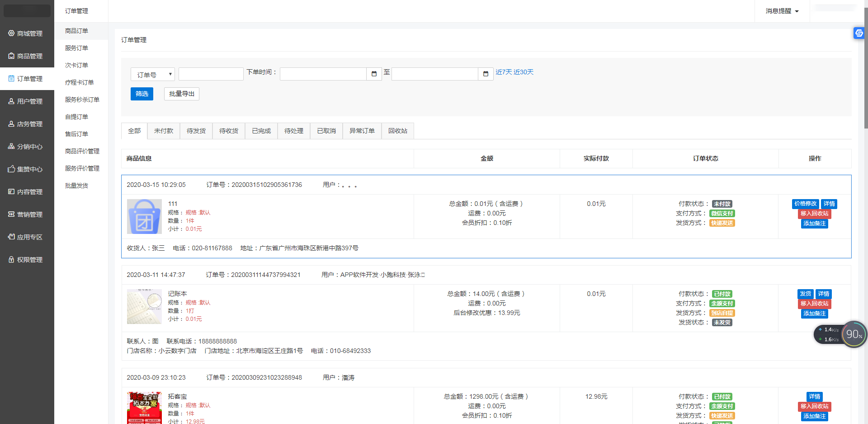Select the 回收站 tab
Screen dimensions: 868x424
point(397,131)
